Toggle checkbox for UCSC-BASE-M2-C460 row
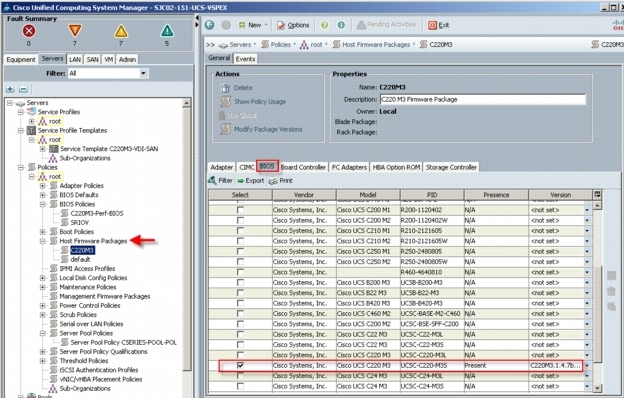 click(x=240, y=314)
